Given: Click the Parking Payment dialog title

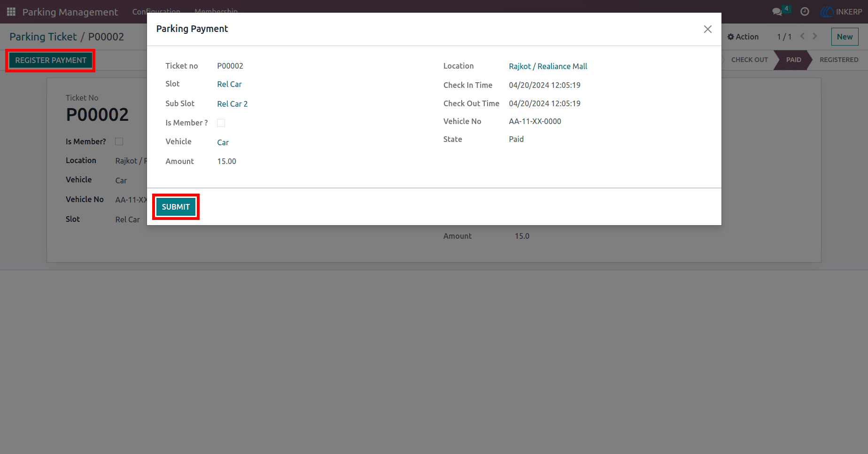Looking at the screenshot, I should pos(192,29).
